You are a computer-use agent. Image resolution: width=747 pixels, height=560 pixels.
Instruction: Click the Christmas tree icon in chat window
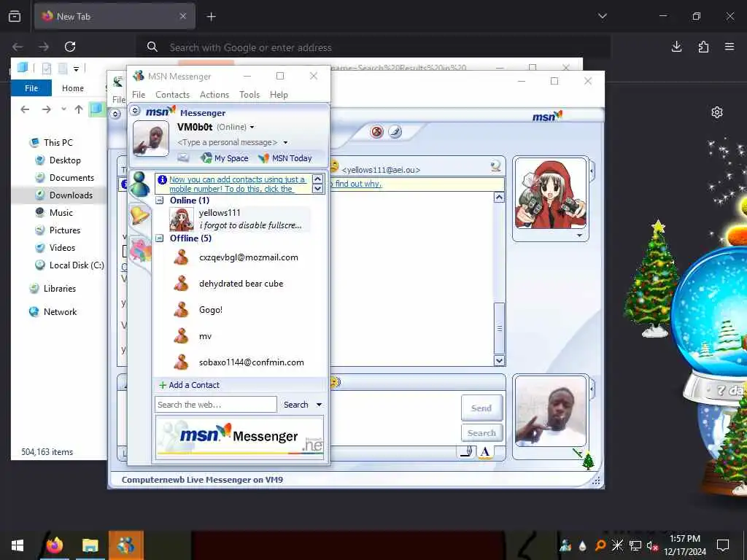click(589, 461)
